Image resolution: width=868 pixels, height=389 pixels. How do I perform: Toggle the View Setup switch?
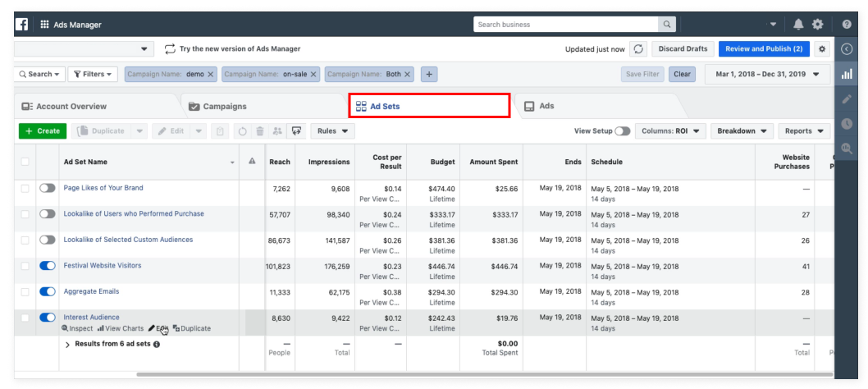[622, 131]
